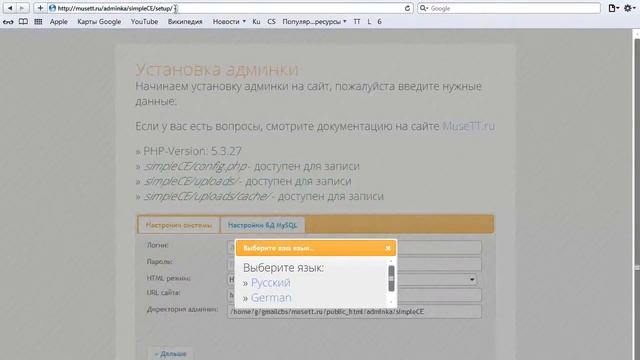Open the browser settings gear menu

coord(629,8)
